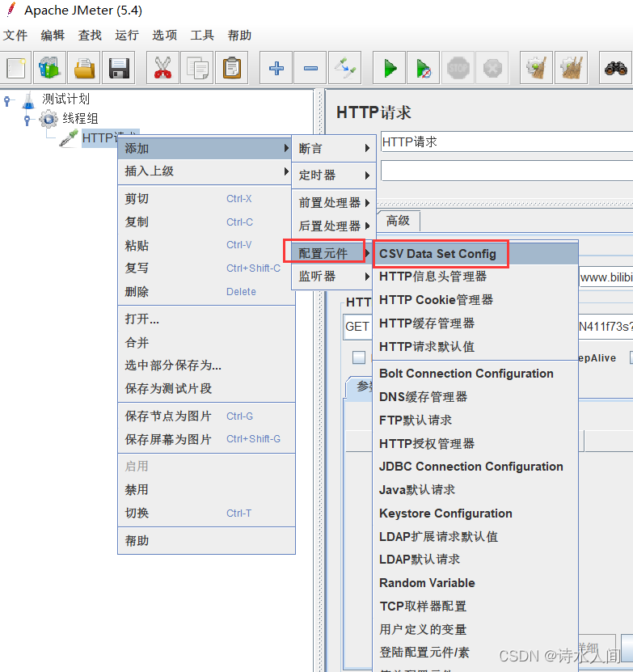Click the greyed Stop sign icon
Viewport: 633px width, 672px height.
click(458, 68)
